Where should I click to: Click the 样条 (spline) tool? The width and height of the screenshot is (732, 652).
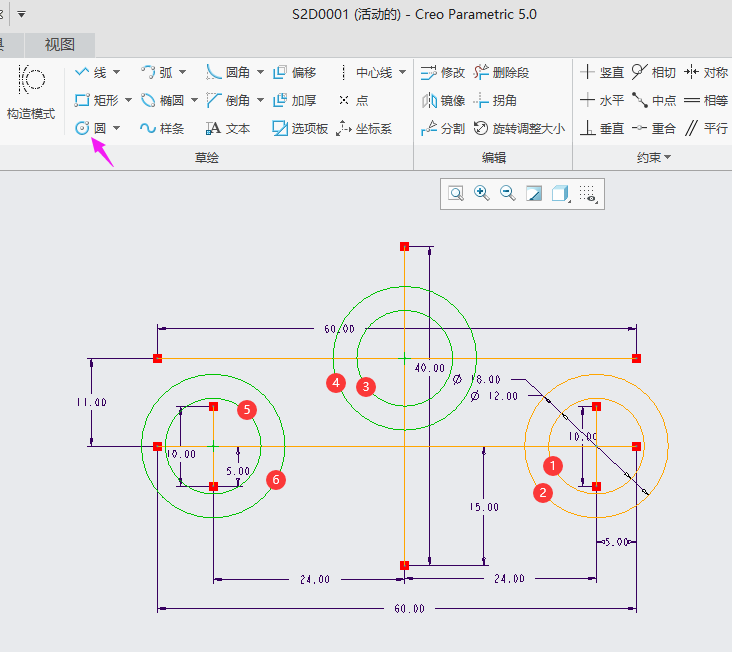163,128
